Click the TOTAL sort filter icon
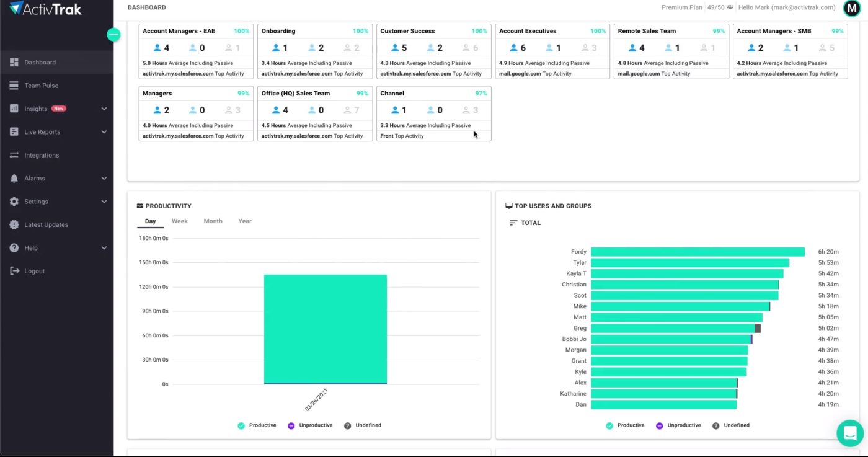This screenshot has width=868, height=457. [x=513, y=223]
